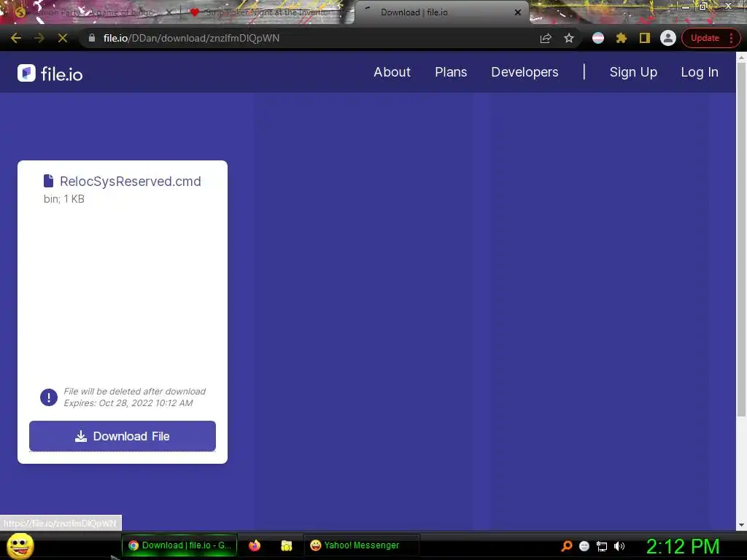Toggle the browser side panel icon

645,38
